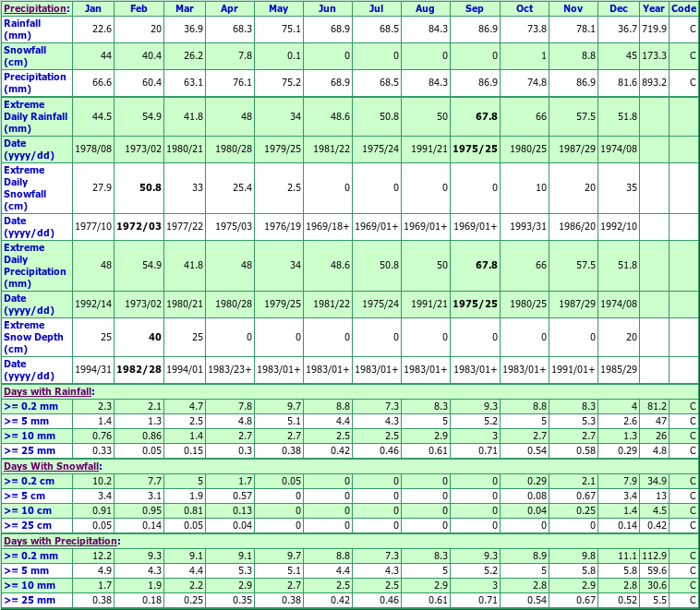Click the Extreme Daily Rainfall (mm) label

click(x=36, y=116)
